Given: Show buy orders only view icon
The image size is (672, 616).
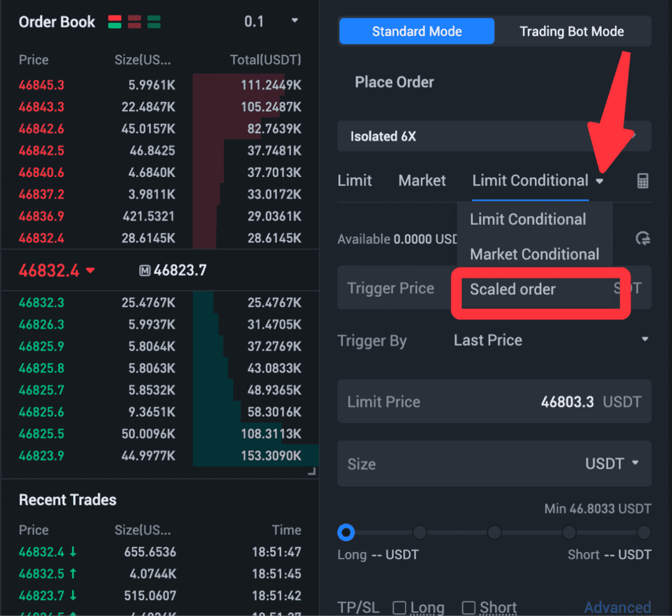Looking at the screenshot, I should (154, 22).
